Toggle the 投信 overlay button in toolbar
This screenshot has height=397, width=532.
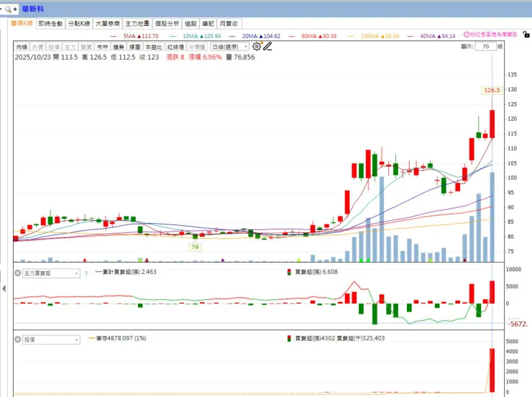(x=54, y=47)
